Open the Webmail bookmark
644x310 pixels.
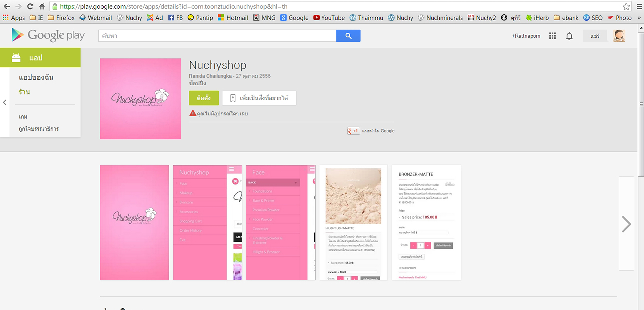[x=96, y=18]
